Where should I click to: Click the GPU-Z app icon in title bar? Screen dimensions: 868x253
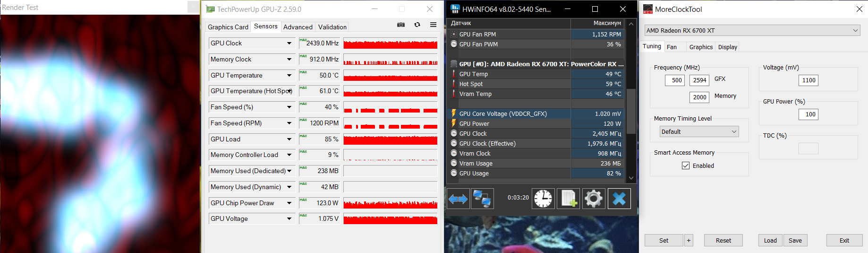[211, 9]
